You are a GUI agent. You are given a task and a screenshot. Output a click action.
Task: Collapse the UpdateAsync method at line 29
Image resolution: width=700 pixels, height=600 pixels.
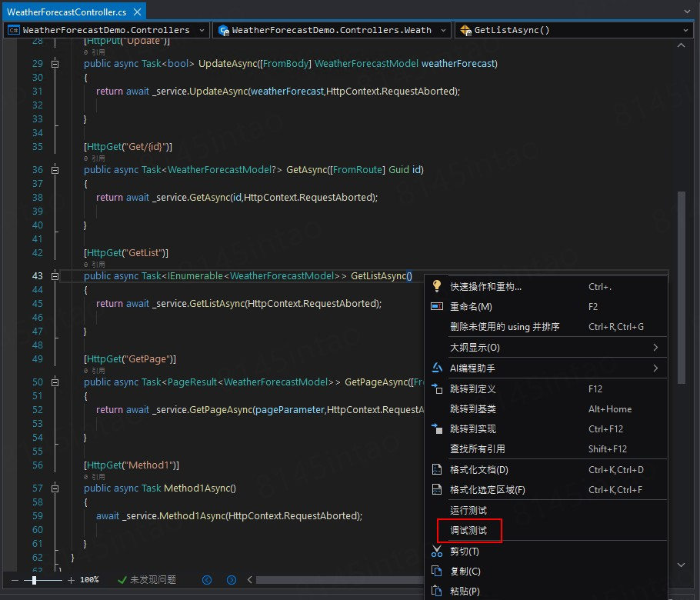coord(55,64)
